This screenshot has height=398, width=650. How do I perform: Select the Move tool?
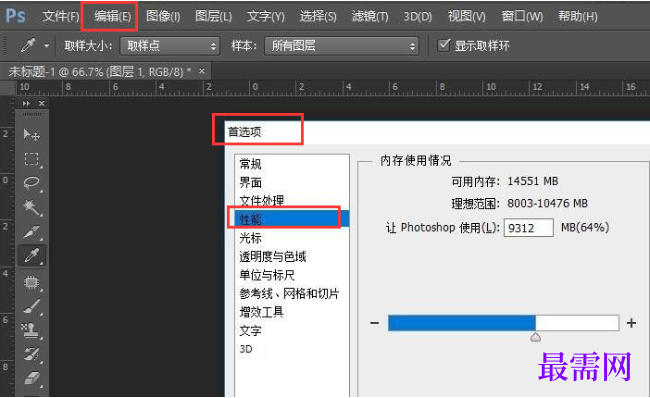point(32,135)
